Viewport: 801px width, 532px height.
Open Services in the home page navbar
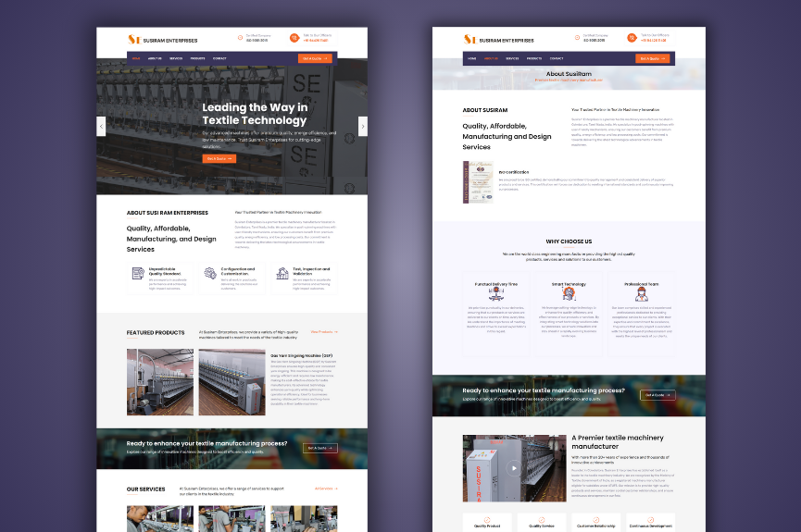pos(176,58)
